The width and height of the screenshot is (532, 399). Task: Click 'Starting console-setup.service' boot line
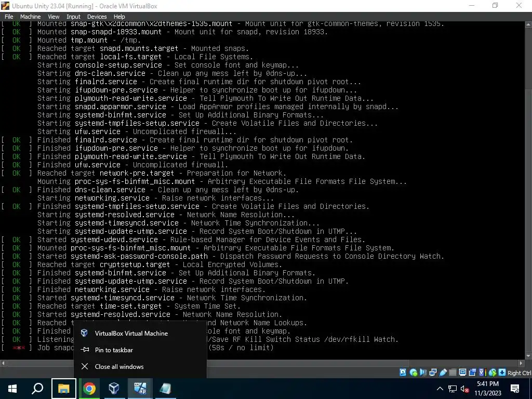pyautogui.click(x=168, y=65)
